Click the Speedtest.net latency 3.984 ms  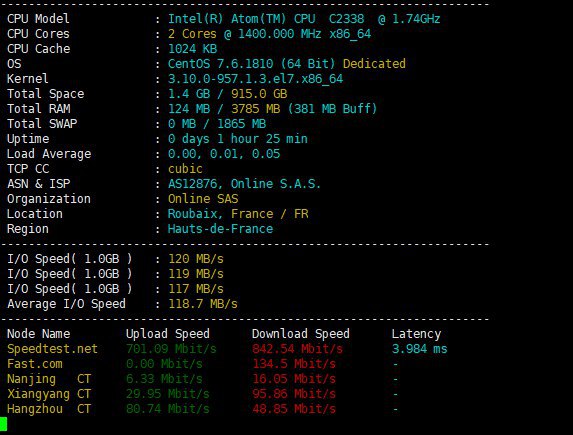point(420,349)
